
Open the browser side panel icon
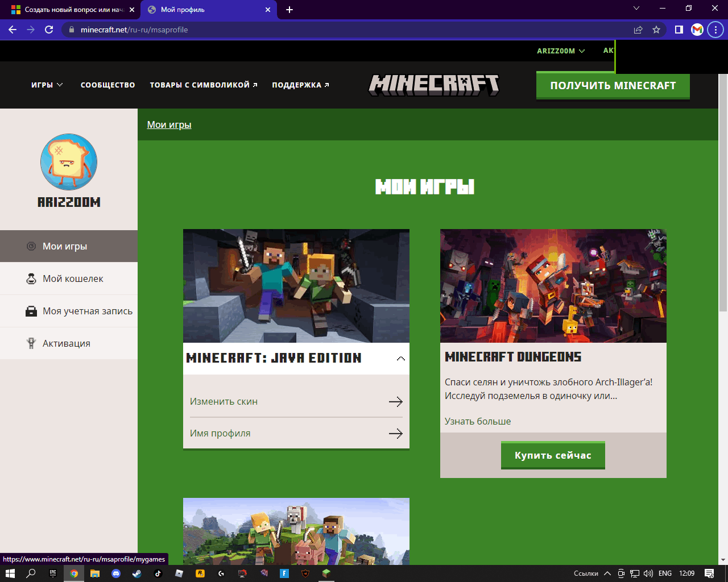(x=679, y=30)
